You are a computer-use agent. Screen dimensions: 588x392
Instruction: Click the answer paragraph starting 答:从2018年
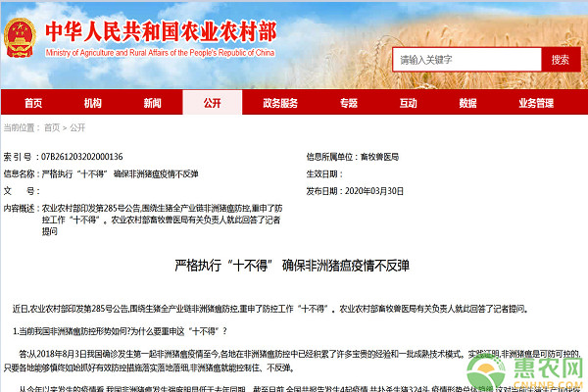[292, 360]
